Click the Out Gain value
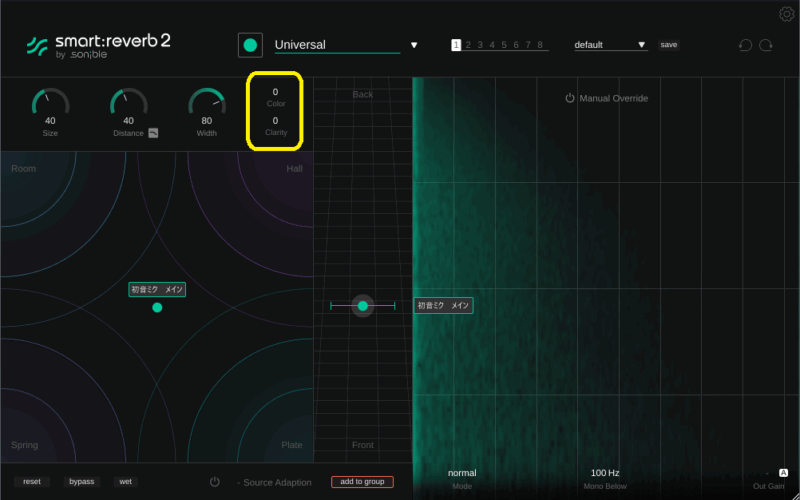 767,473
